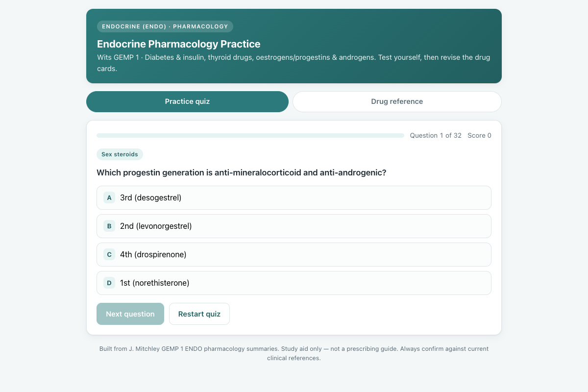Click the Restart quiz button
This screenshot has width=588, height=392.
[x=199, y=314]
